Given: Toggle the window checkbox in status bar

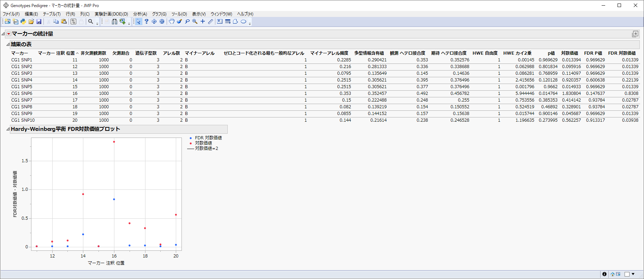Looking at the screenshot, I should tap(627, 274).
